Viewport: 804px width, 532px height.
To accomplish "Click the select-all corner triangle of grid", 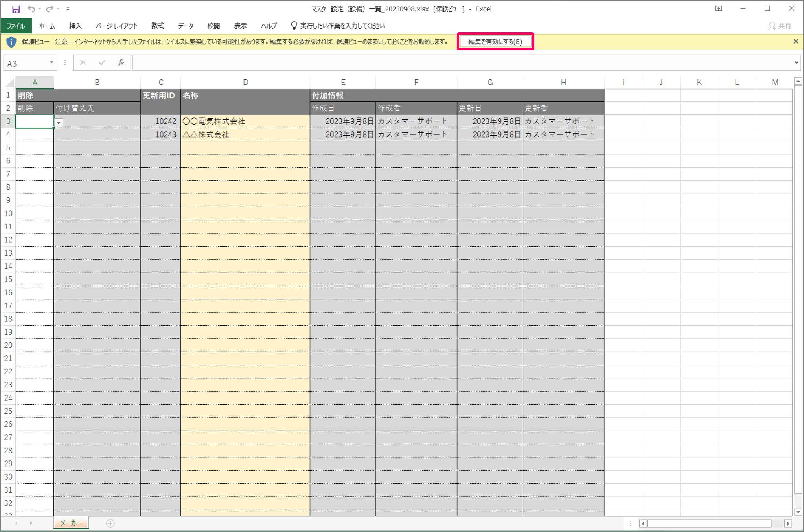I will coord(10,83).
